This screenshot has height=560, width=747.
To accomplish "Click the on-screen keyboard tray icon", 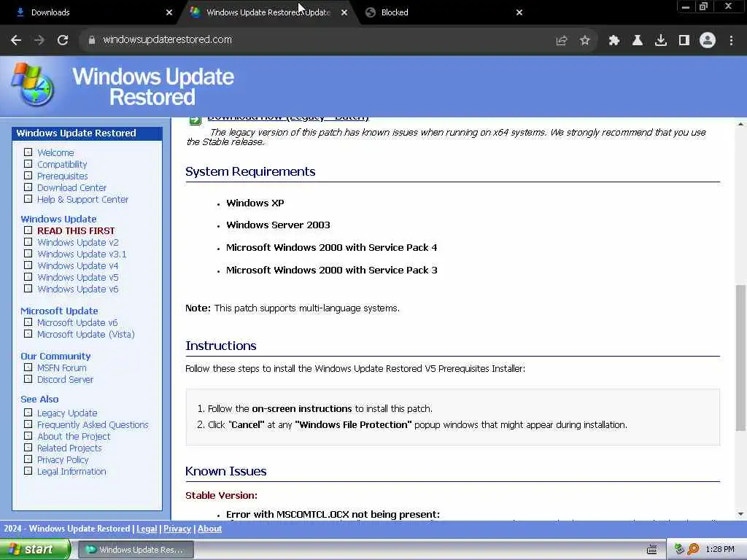I will pyautogui.click(x=652, y=550).
